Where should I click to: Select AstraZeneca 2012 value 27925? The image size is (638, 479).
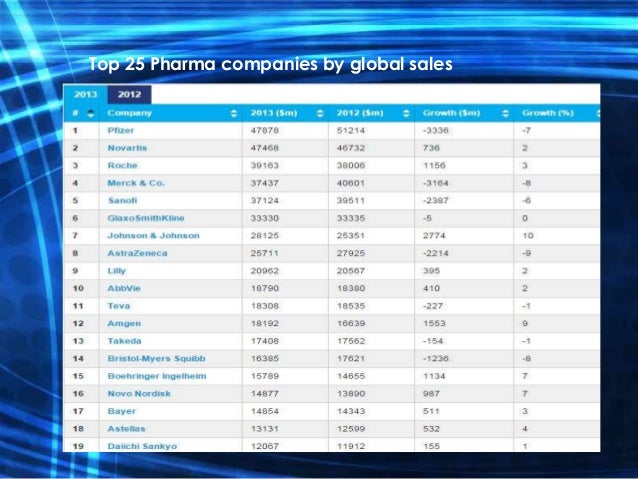pos(351,253)
